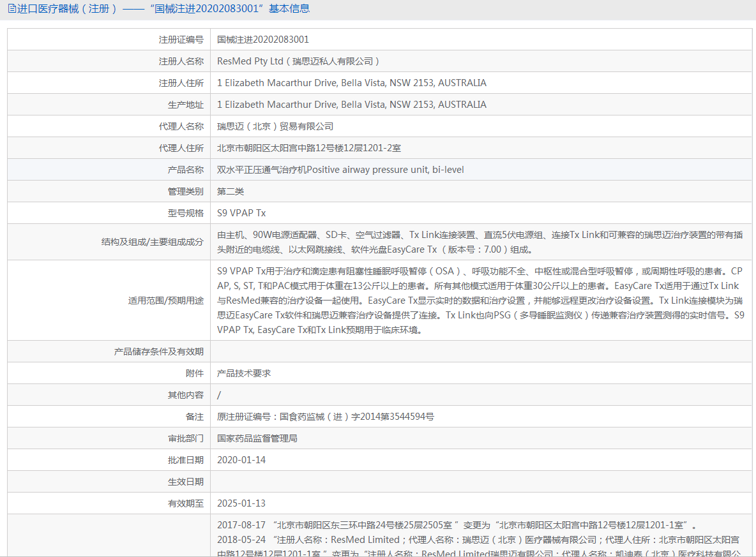The width and height of the screenshot is (756, 557).
Task: Click the model value S9 VPAP Tx
Action: coord(241,213)
